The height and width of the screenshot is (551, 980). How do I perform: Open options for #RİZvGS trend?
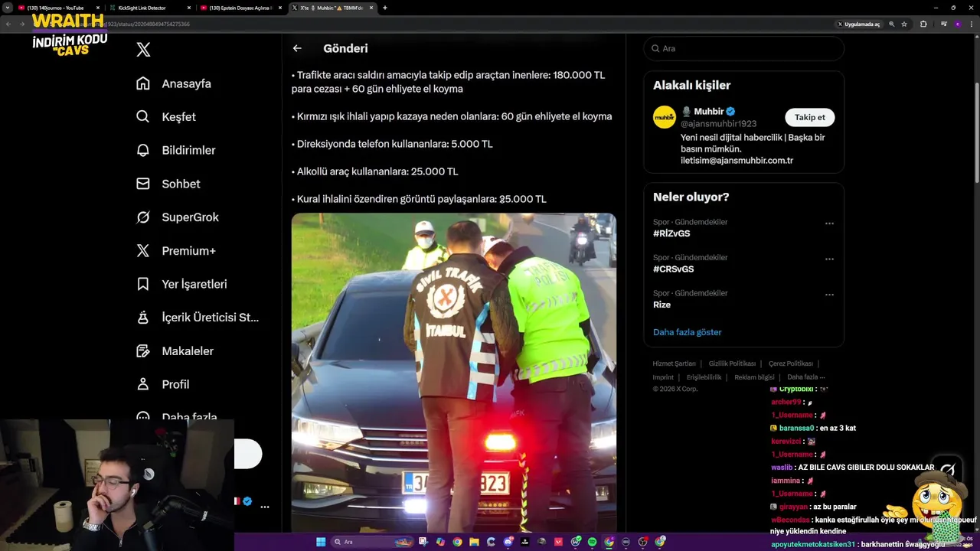coord(829,223)
